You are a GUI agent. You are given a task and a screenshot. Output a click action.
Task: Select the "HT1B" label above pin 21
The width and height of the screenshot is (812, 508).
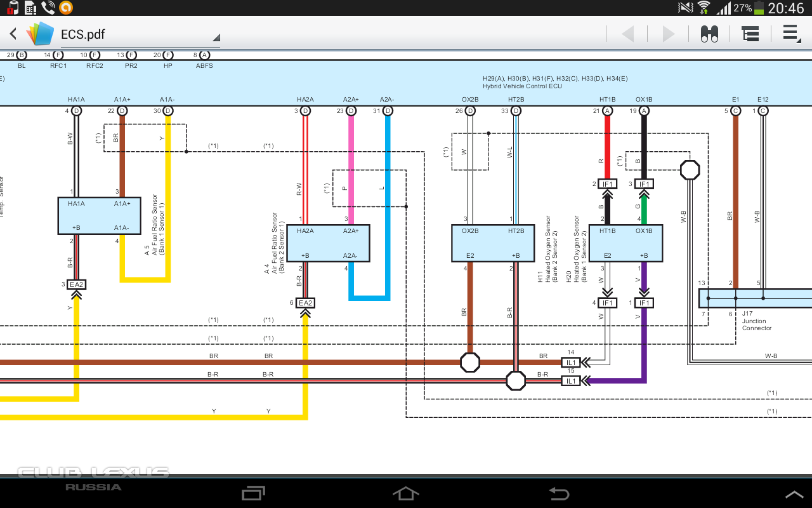(x=608, y=100)
